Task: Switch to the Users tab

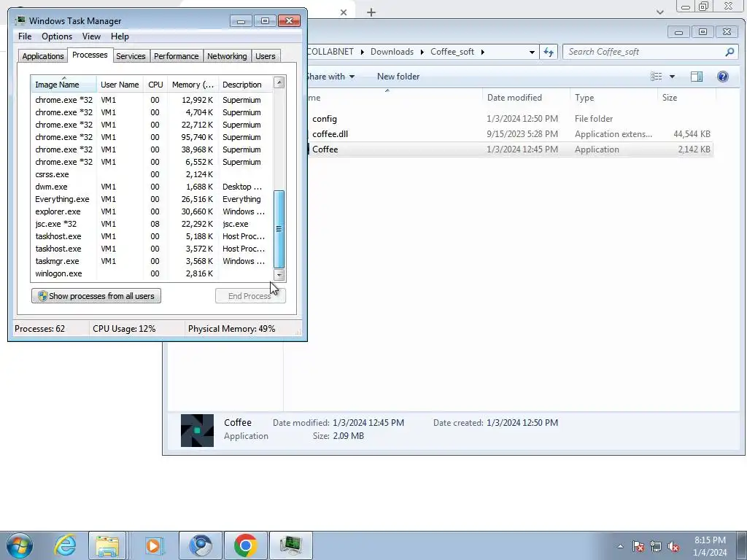Action: tap(265, 55)
